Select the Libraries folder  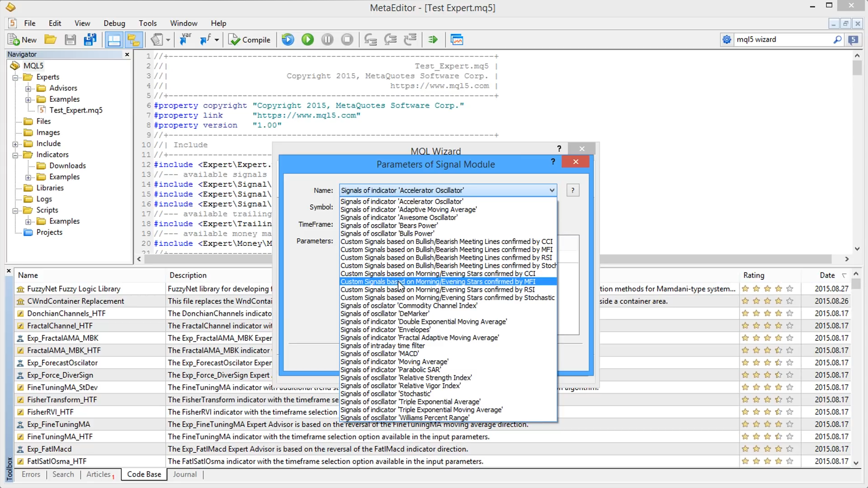[x=50, y=188]
